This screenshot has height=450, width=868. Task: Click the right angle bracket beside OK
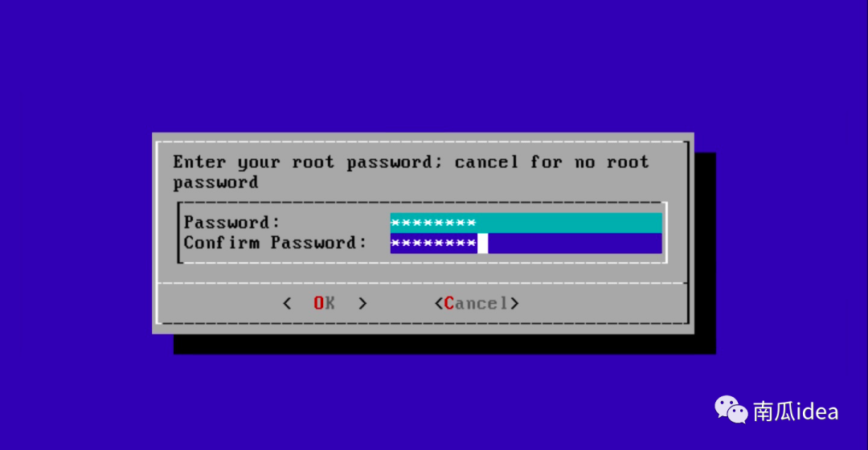point(362,303)
